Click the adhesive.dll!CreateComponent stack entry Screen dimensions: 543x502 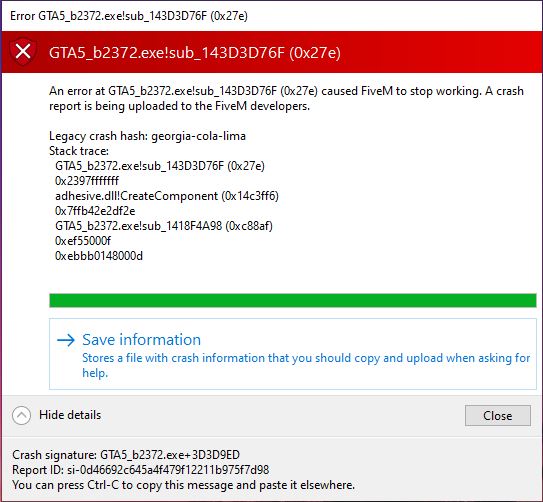167,196
